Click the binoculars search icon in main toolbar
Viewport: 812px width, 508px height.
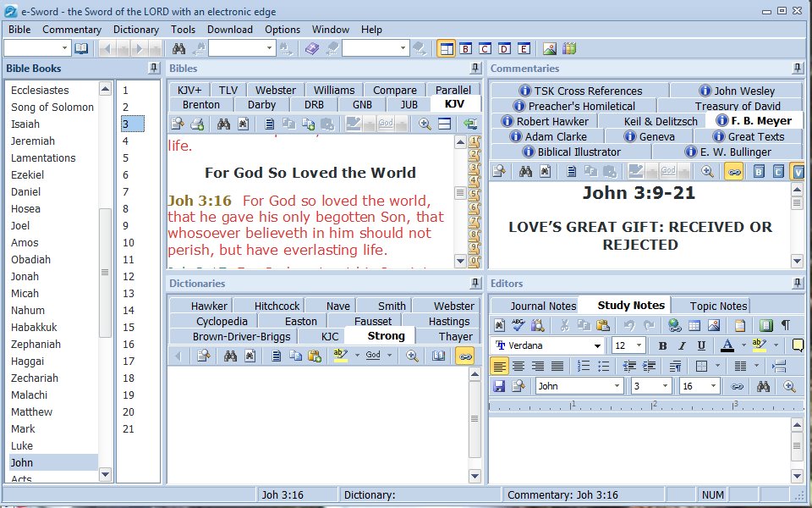coord(178,49)
